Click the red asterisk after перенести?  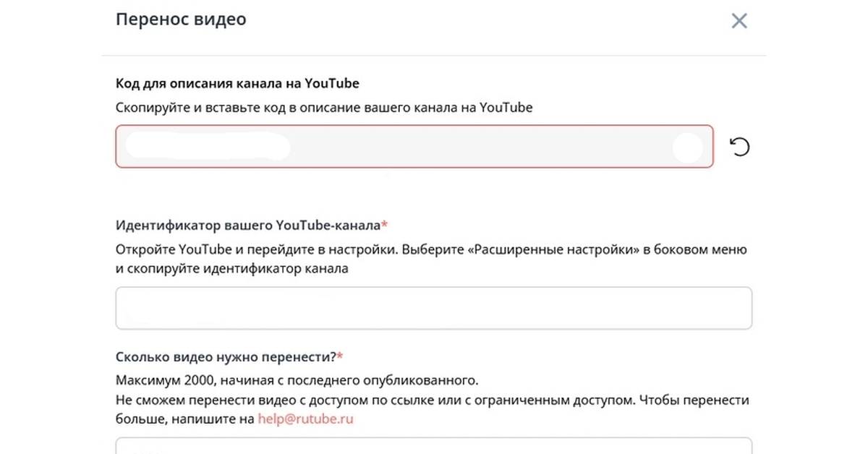(x=340, y=356)
